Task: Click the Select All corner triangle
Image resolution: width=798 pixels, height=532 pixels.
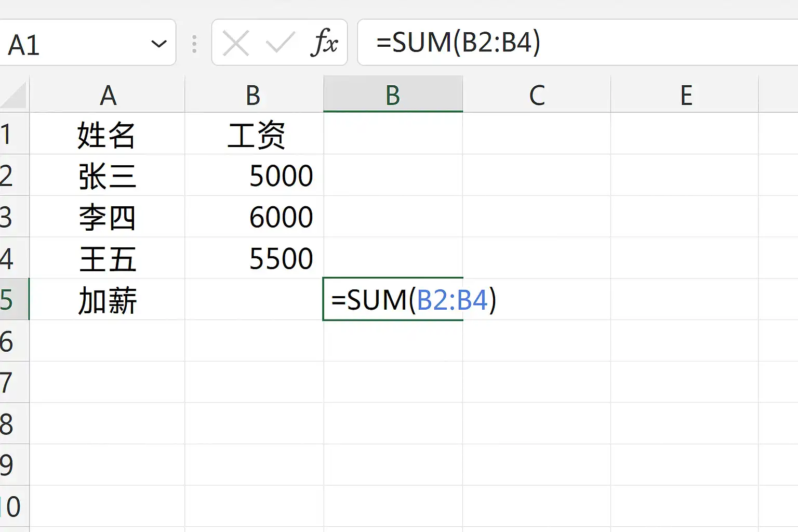Action: pyautogui.click(x=15, y=96)
